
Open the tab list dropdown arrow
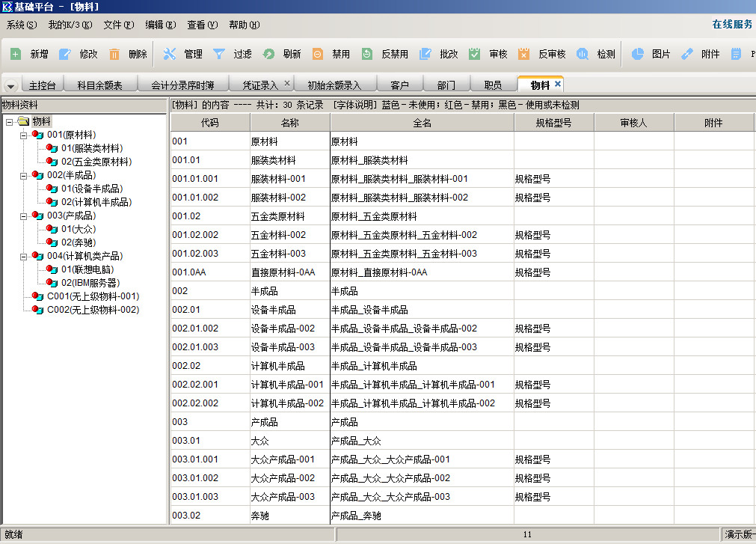[x=12, y=85]
